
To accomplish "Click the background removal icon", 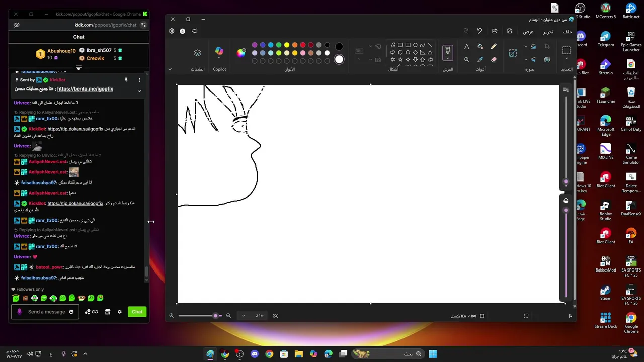I will point(547,59).
